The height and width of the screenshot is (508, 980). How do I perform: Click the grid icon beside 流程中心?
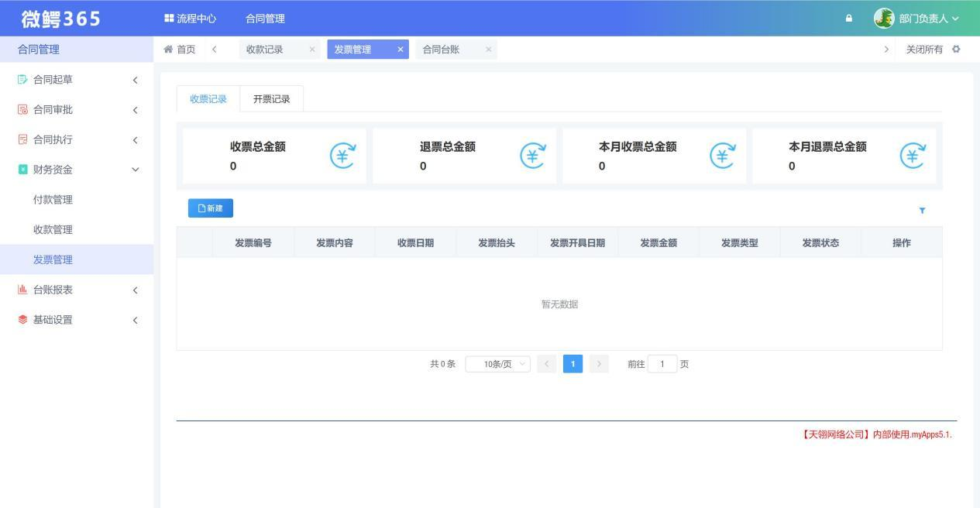pos(168,17)
